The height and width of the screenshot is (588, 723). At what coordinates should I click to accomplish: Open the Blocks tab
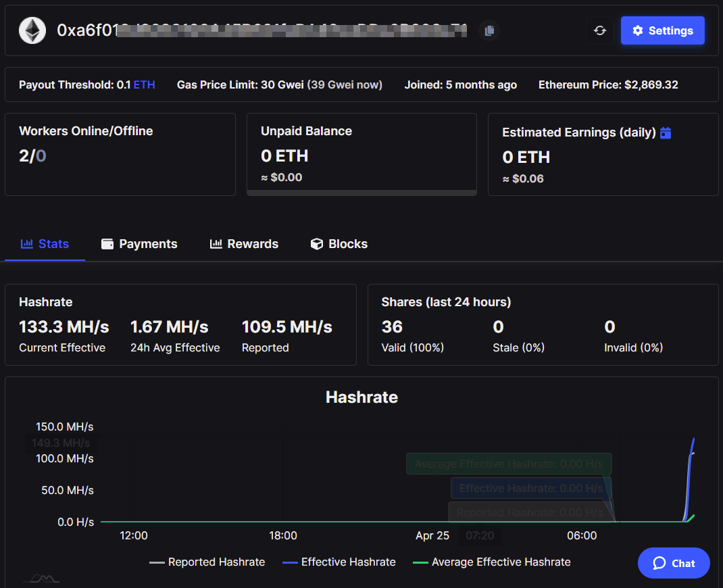tap(339, 243)
